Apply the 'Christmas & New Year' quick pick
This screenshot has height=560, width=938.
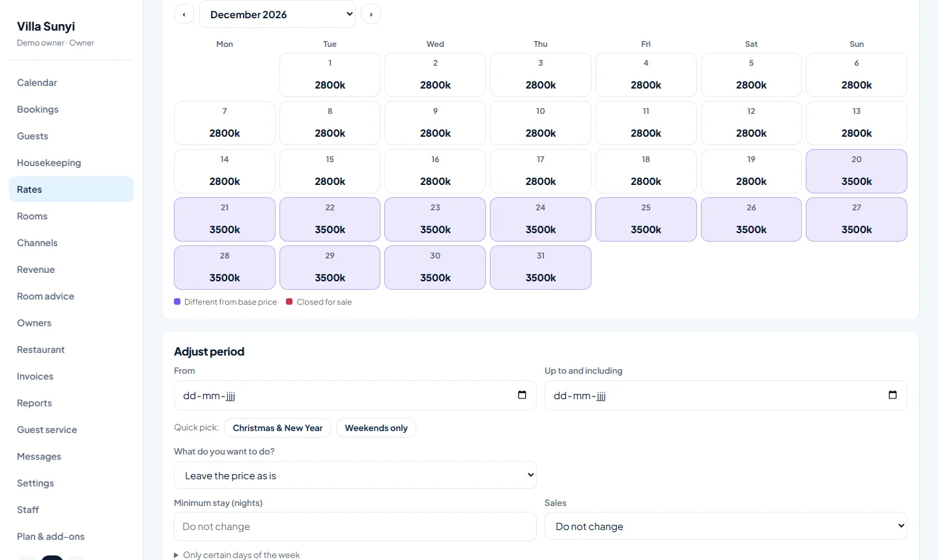[x=277, y=428]
